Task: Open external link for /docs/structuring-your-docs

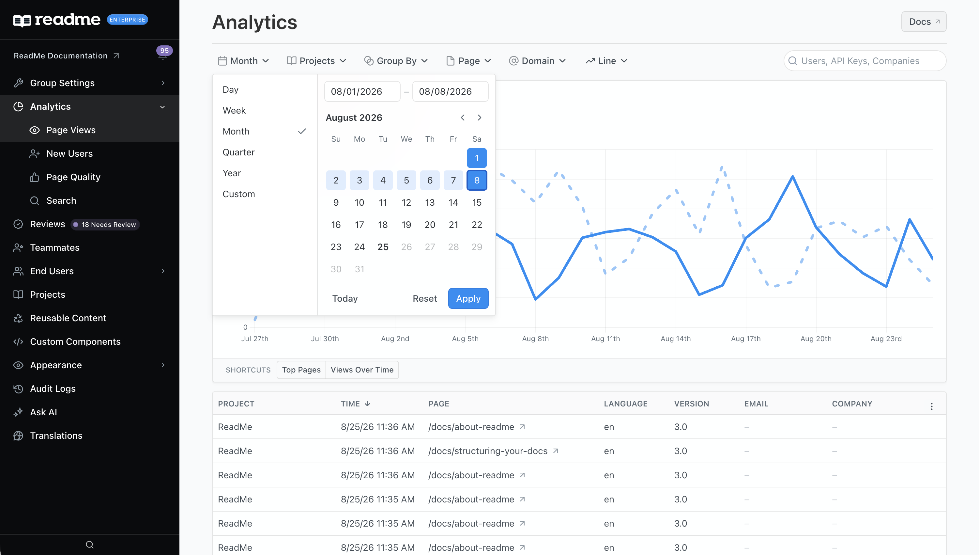Action: [556, 451]
